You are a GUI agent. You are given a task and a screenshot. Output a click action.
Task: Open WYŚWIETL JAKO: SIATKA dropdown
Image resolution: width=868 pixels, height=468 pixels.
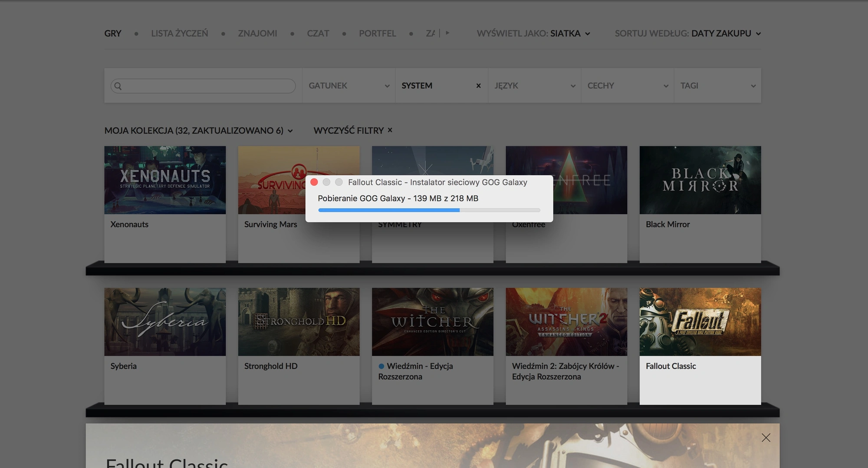[533, 33]
